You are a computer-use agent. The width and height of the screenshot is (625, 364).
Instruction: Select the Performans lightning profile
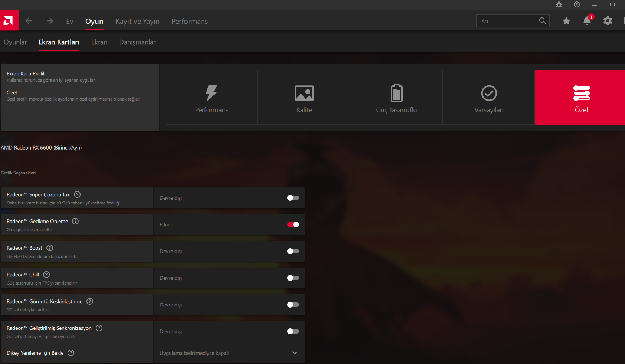[212, 97]
